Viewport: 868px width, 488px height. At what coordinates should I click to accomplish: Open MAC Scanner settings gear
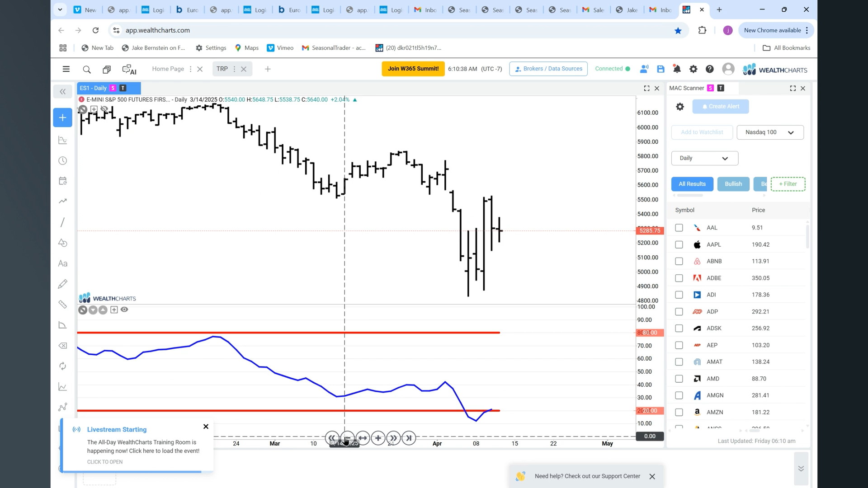click(x=679, y=107)
